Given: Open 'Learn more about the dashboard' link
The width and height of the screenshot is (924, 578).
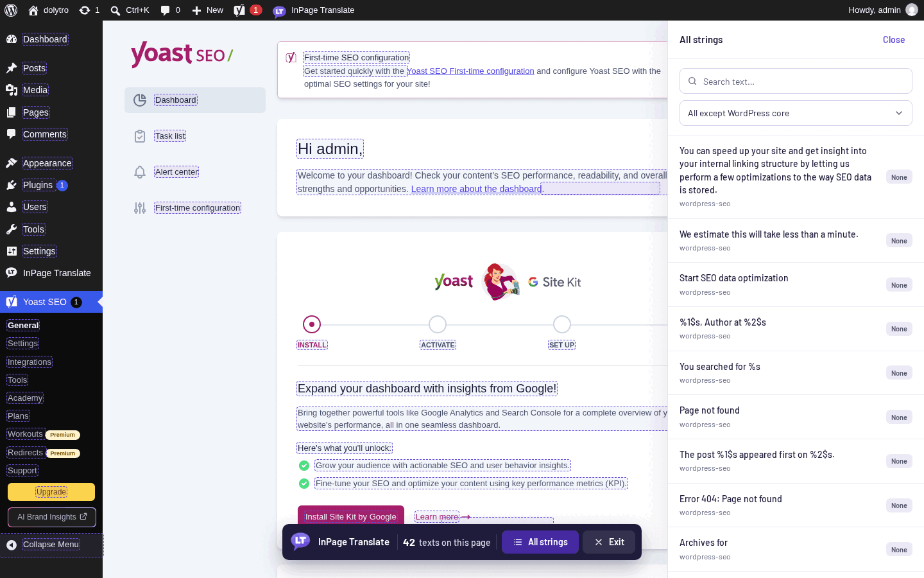Looking at the screenshot, I should click(476, 189).
